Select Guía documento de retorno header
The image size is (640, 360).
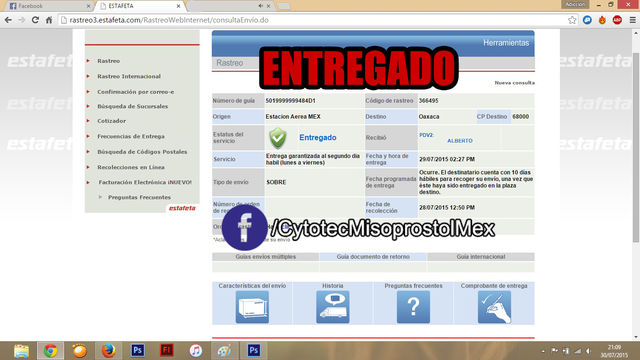coord(373,257)
